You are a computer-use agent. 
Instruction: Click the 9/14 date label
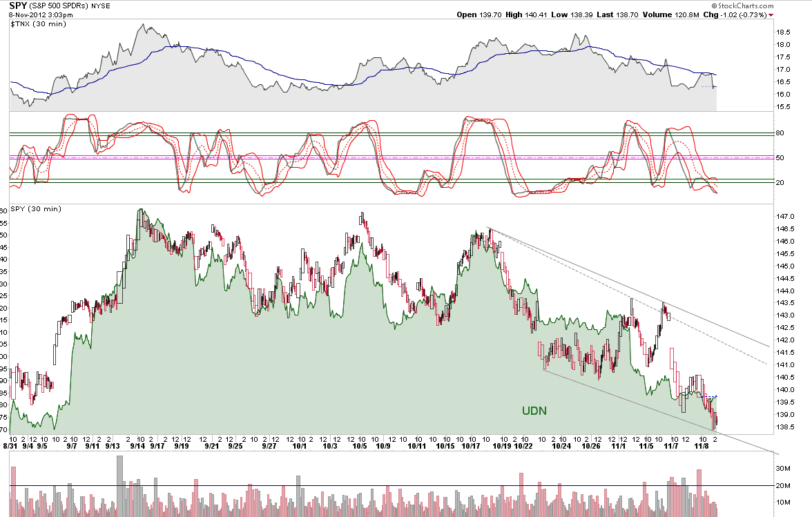137,446
